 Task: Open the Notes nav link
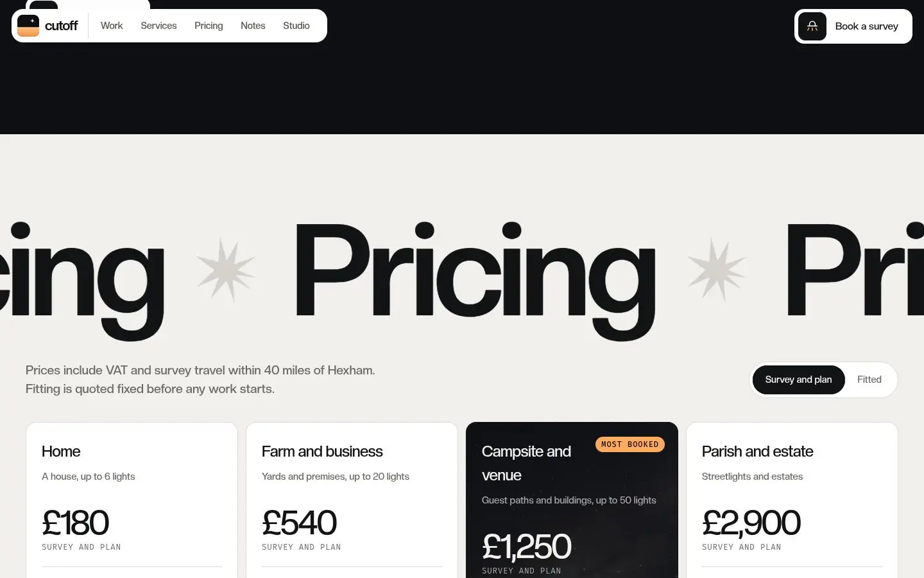click(x=253, y=26)
